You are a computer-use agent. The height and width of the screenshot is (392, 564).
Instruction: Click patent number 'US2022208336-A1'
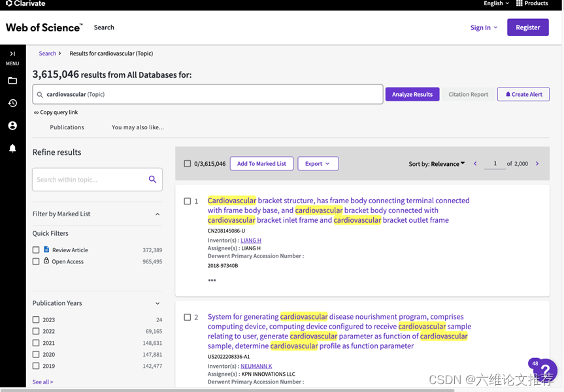(x=228, y=357)
